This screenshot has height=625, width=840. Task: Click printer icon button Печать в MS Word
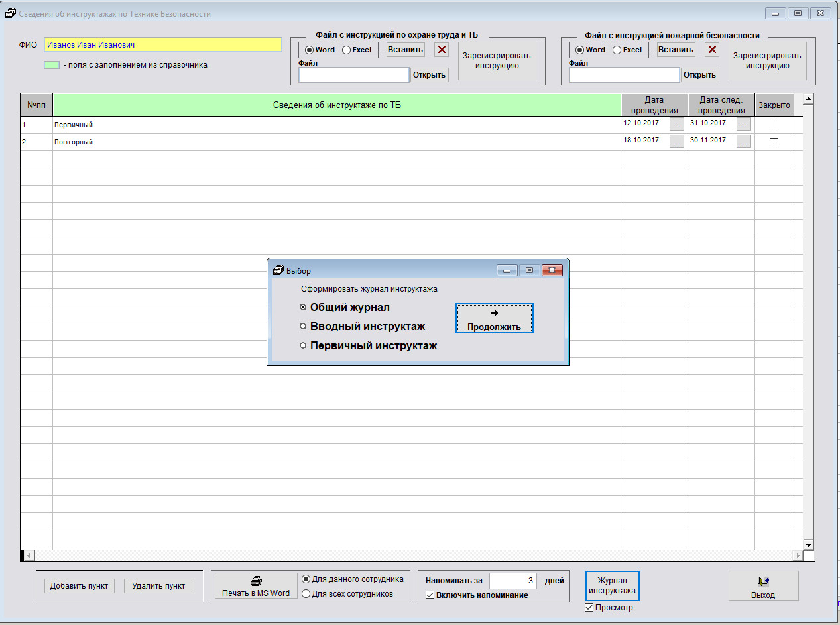[256, 587]
